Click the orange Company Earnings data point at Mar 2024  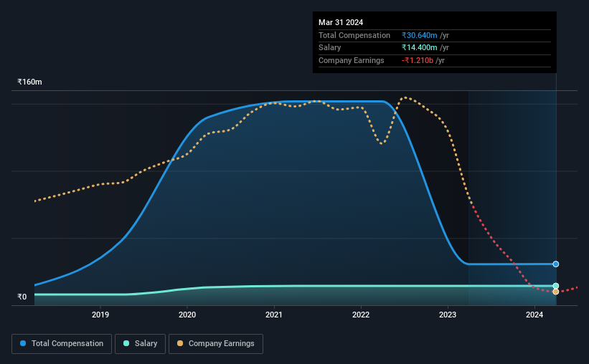[x=555, y=292]
